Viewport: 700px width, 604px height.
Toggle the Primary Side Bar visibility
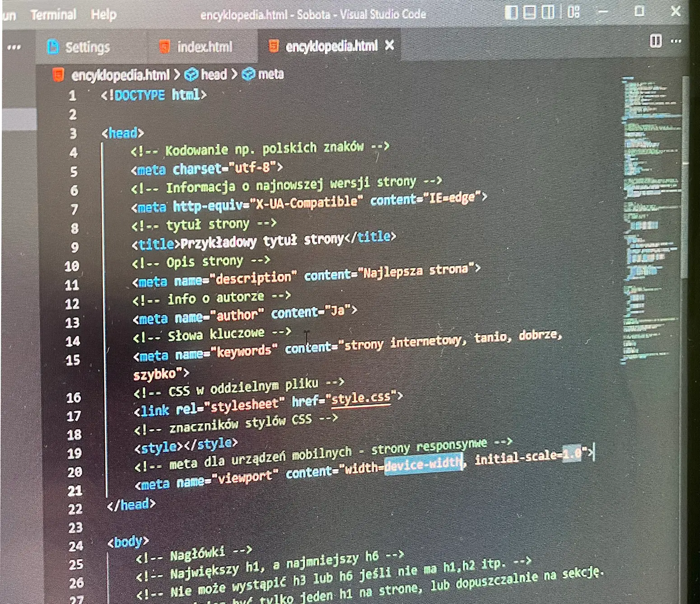(510, 12)
